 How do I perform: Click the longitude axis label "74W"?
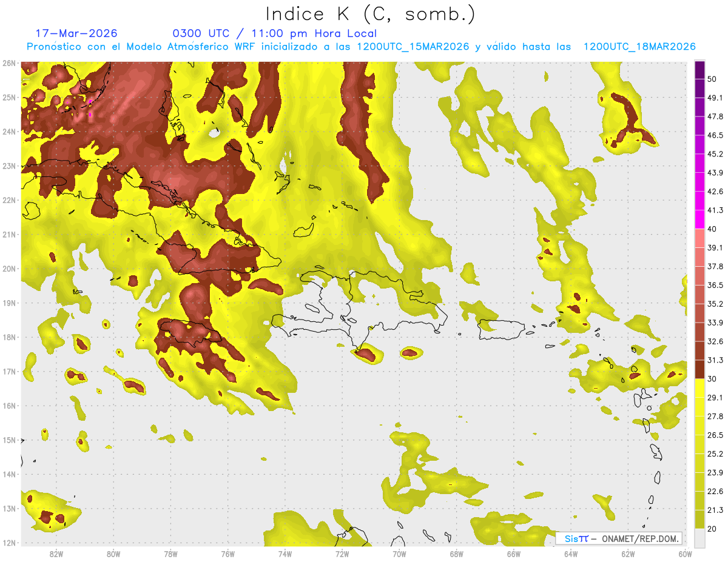pyautogui.click(x=285, y=554)
